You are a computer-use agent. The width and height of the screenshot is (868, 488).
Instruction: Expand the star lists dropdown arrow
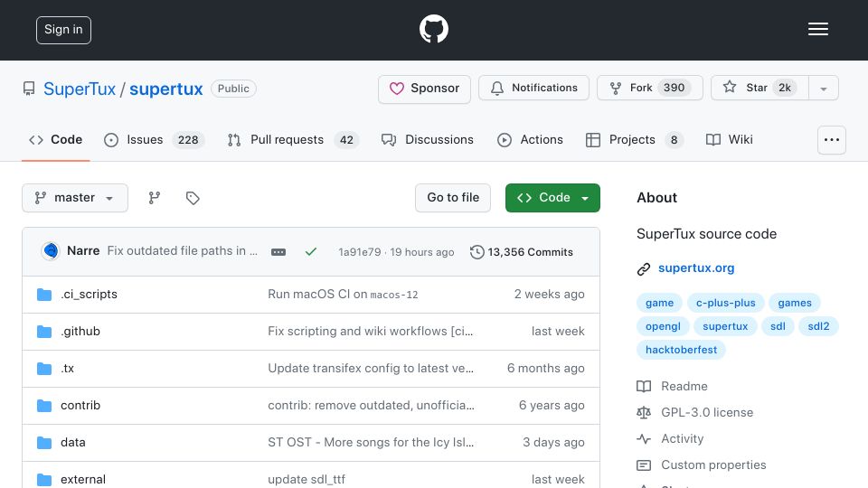point(823,89)
